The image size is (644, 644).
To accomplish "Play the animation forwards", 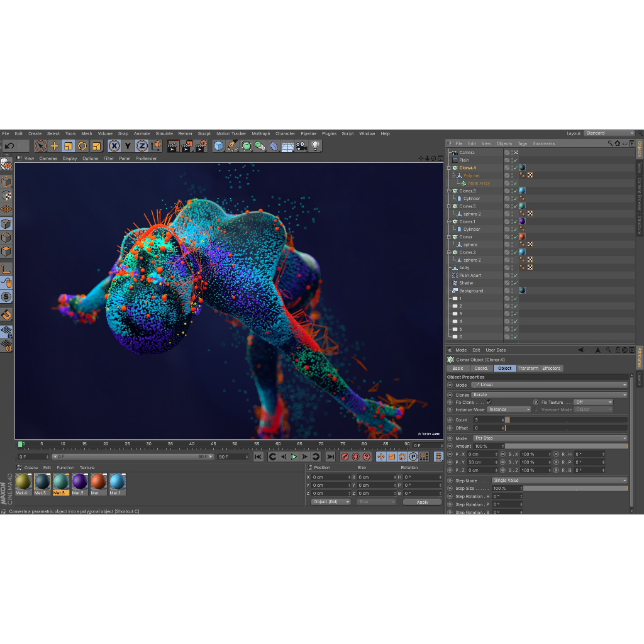I will click(294, 457).
